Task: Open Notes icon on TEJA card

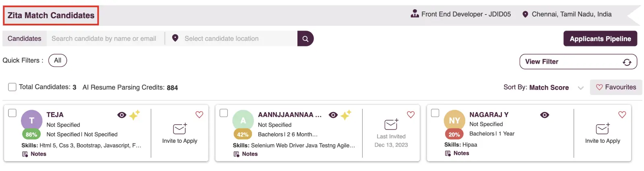Action: (25, 154)
